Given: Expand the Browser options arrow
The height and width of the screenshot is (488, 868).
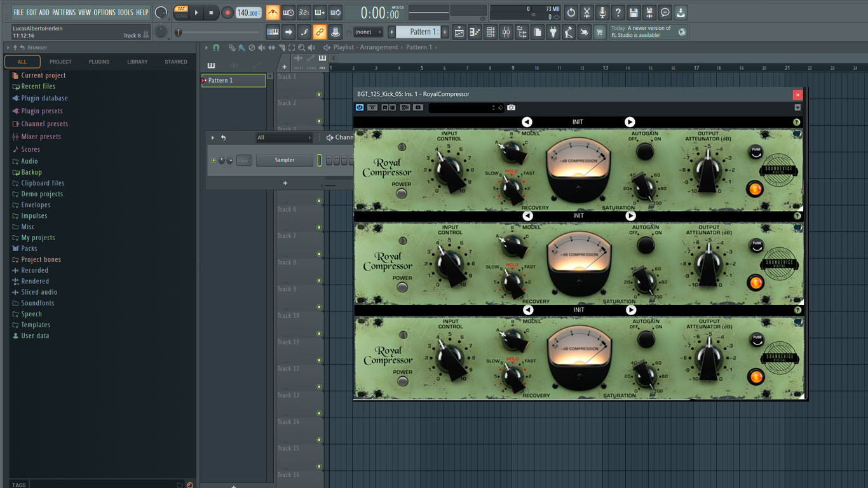Looking at the screenshot, I should 8,48.
